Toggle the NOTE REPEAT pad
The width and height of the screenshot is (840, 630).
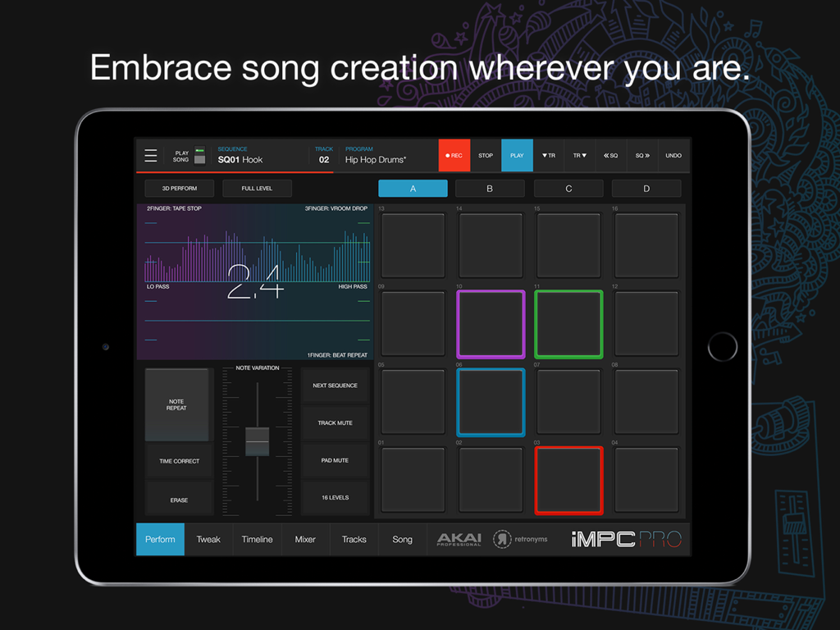(177, 404)
